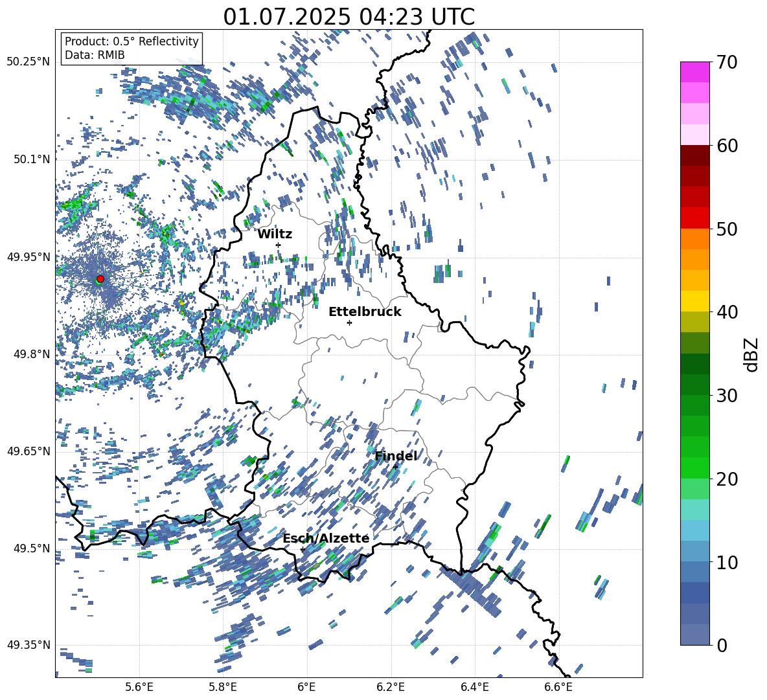Click the bright green swatch just above 20 dBZ
The width and height of the screenshot is (767, 700).
click(695, 468)
